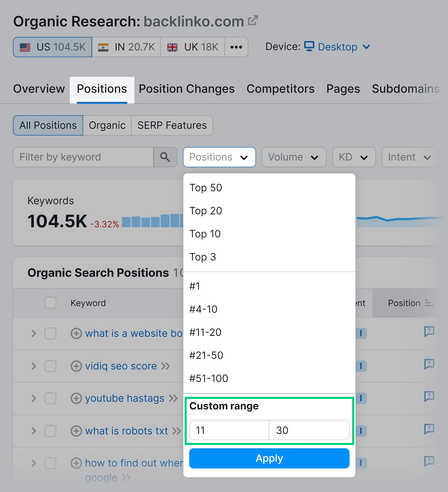The height and width of the screenshot is (492, 448).
Task: Click the Apply button
Action: point(269,458)
